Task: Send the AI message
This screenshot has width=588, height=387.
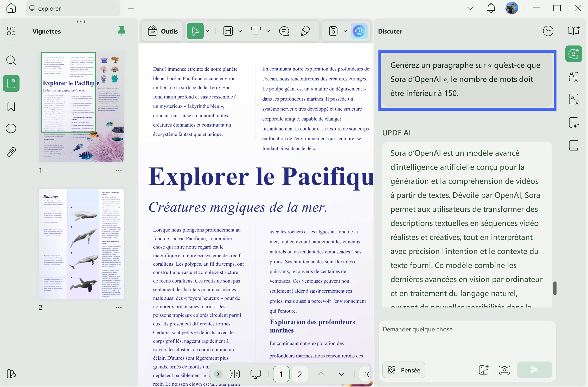Action: (534, 370)
